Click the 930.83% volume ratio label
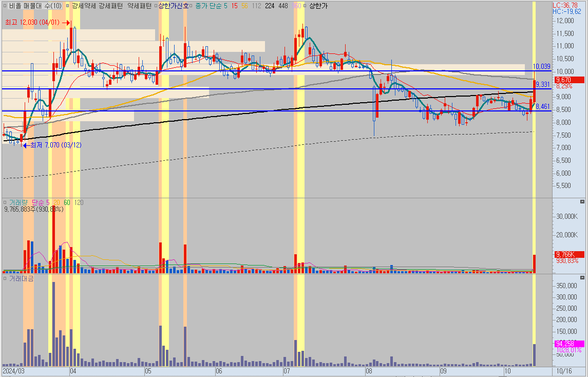The image size is (588, 377). (x=567, y=261)
